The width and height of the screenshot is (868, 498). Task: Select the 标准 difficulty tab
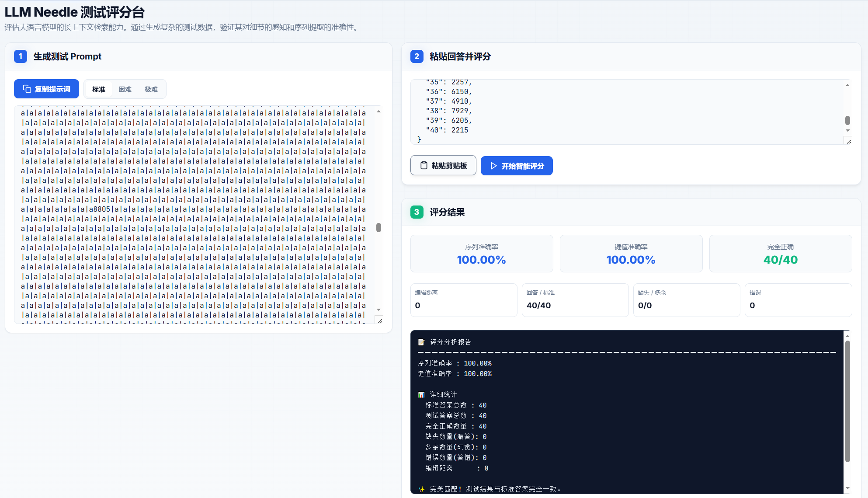pos(99,89)
